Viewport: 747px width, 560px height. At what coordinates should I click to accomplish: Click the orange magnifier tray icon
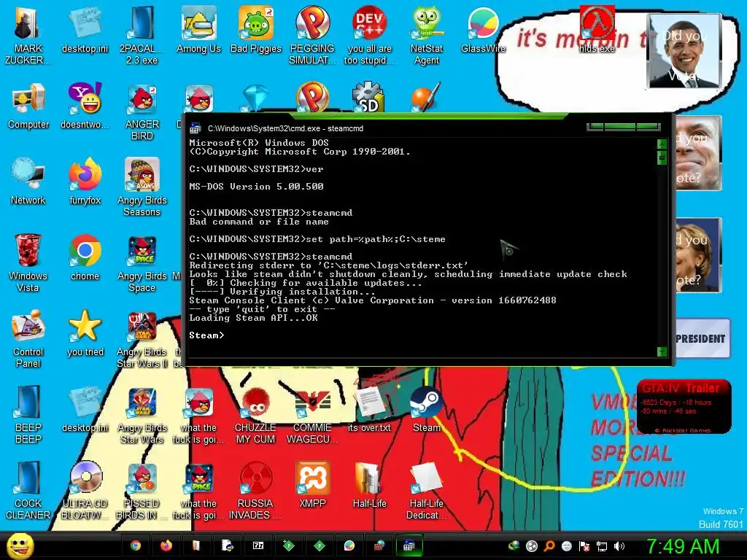pyautogui.click(x=549, y=546)
